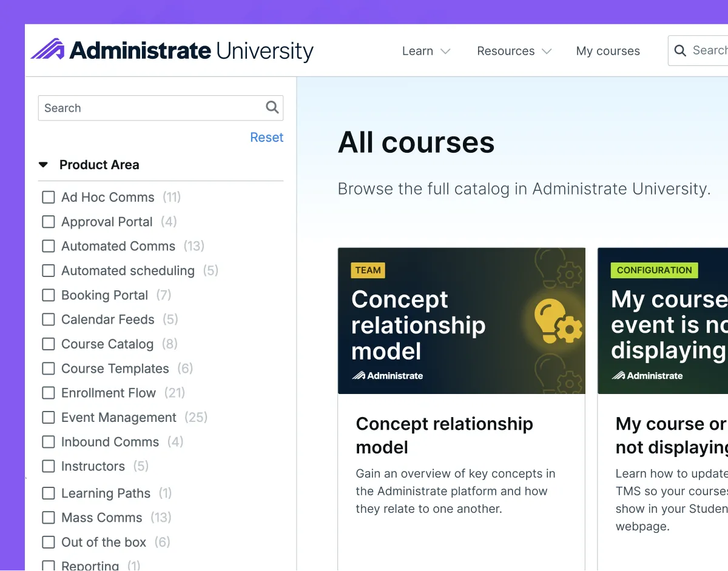Select the Booking Portal checkbox
The image size is (728, 571).
(49, 295)
